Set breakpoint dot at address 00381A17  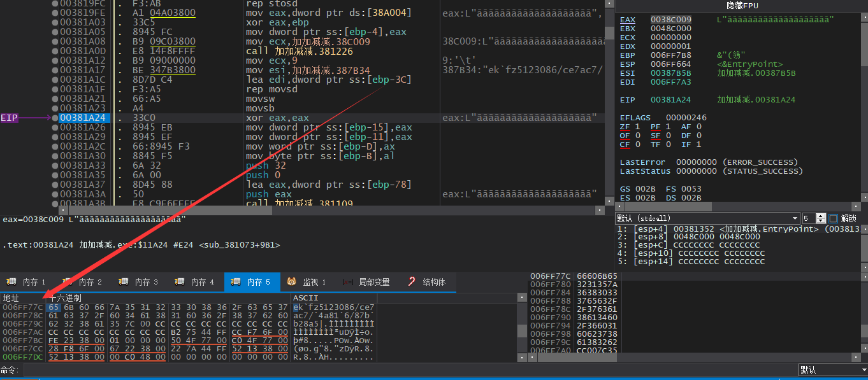[55, 70]
